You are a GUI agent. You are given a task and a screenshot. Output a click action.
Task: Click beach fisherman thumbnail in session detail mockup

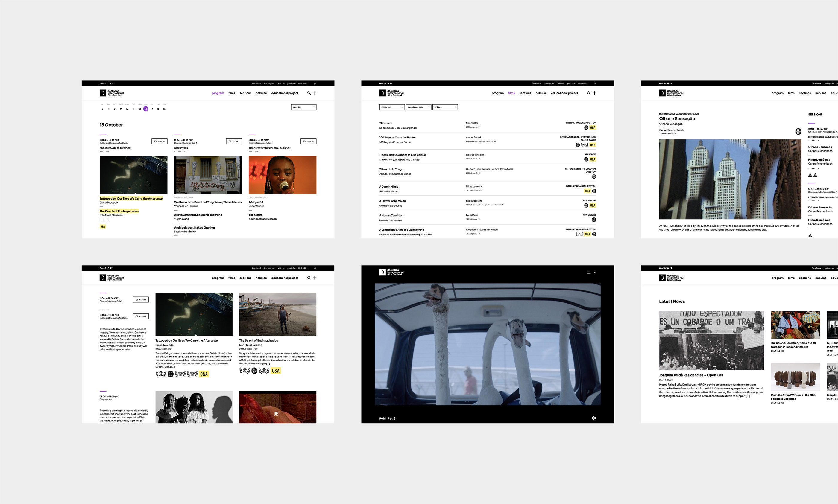(x=278, y=314)
